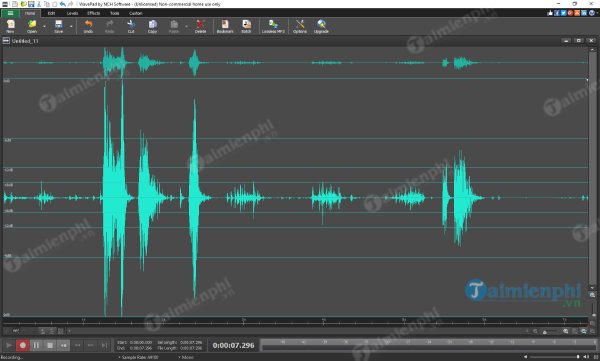Open the Batch converter icon
Screen dimensions: 600x361
tap(246, 26)
